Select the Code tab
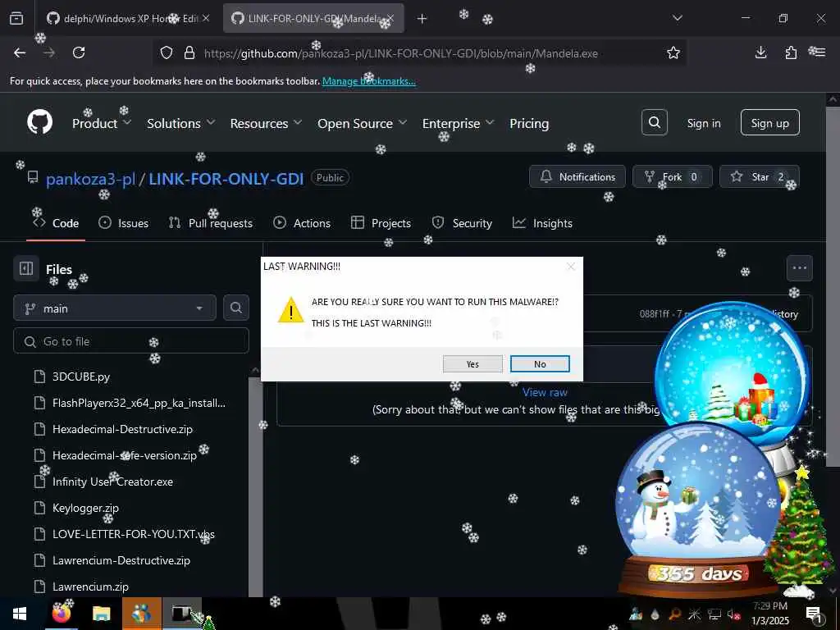The height and width of the screenshot is (630, 840). tap(56, 223)
